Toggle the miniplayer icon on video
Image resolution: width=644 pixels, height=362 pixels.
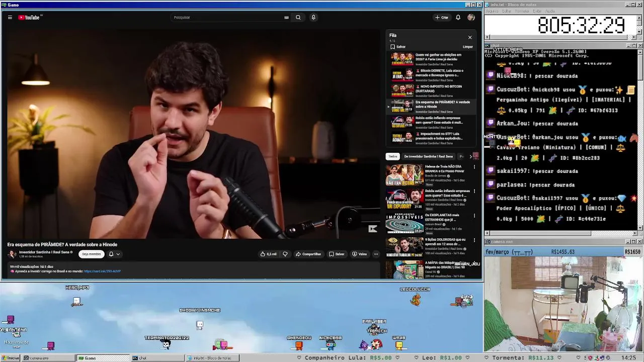pyautogui.click(x=372, y=229)
